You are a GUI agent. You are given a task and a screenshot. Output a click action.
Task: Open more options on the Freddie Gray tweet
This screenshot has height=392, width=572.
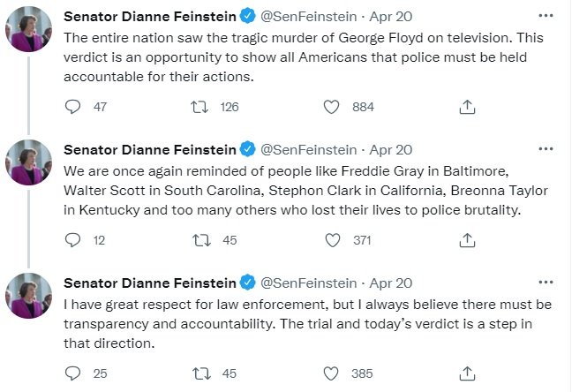click(x=547, y=150)
